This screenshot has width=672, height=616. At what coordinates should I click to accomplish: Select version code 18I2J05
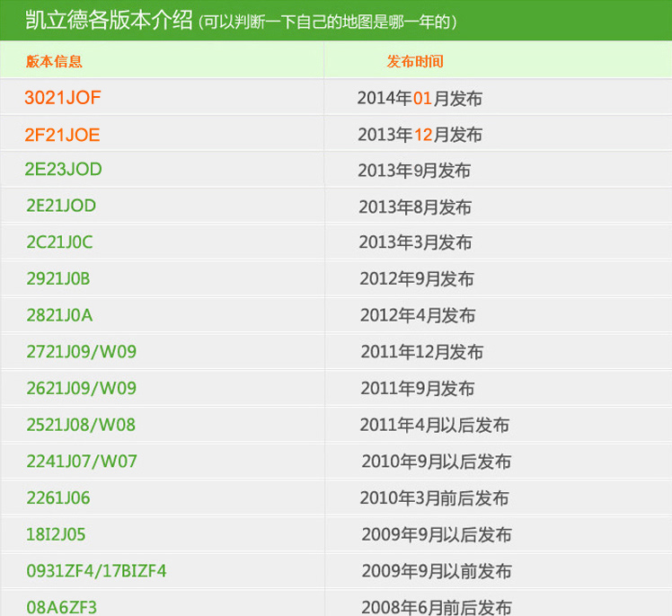coord(56,534)
